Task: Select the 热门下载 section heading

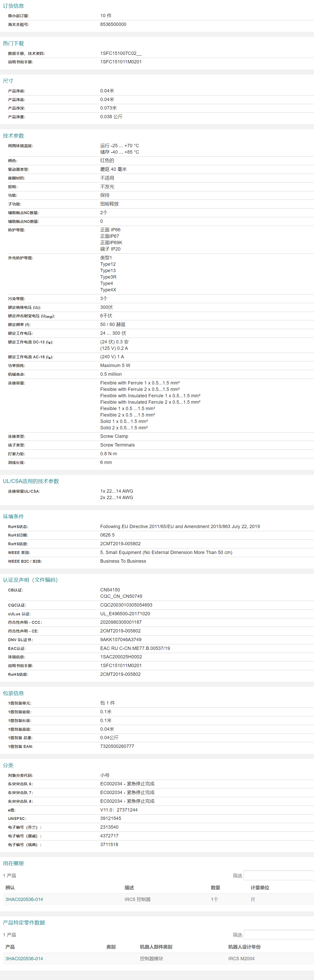Action: [x=13, y=43]
